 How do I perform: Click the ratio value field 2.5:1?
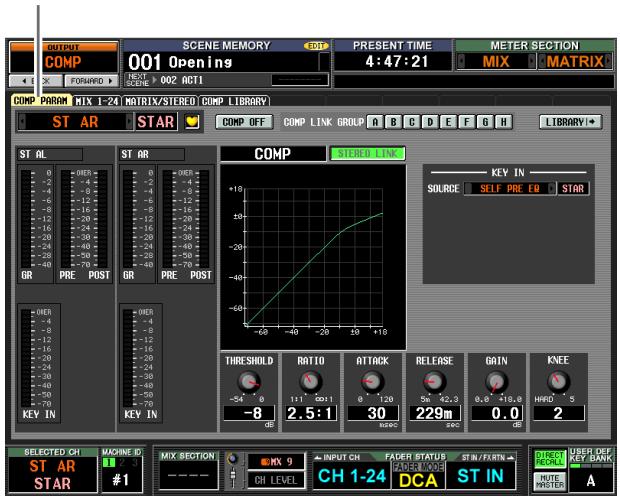[311, 413]
